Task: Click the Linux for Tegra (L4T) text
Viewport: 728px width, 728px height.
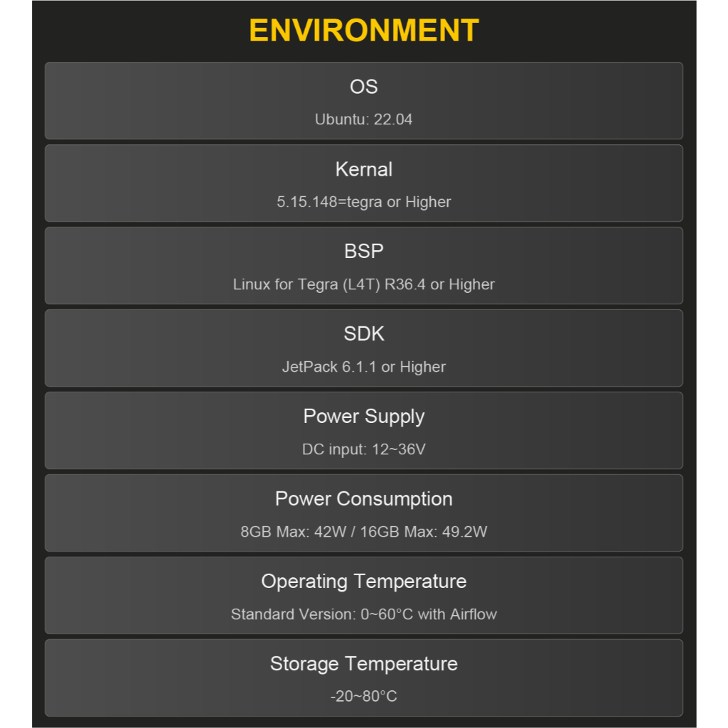Action: pyautogui.click(x=308, y=284)
